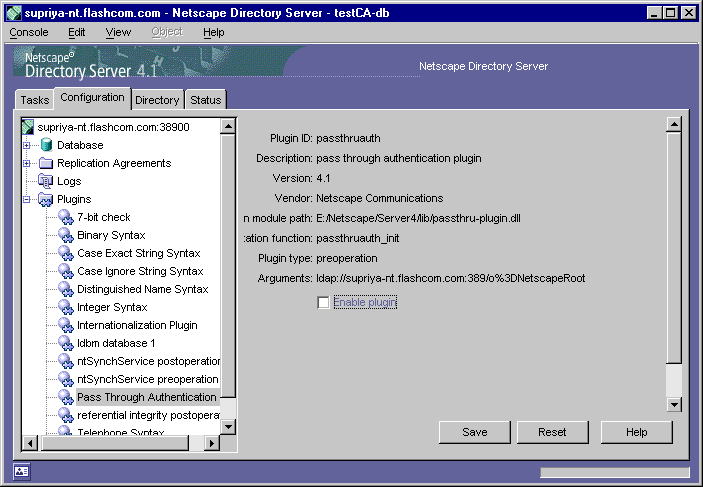Click the passthruauth_init function value
The width and height of the screenshot is (703, 487).
point(357,238)
